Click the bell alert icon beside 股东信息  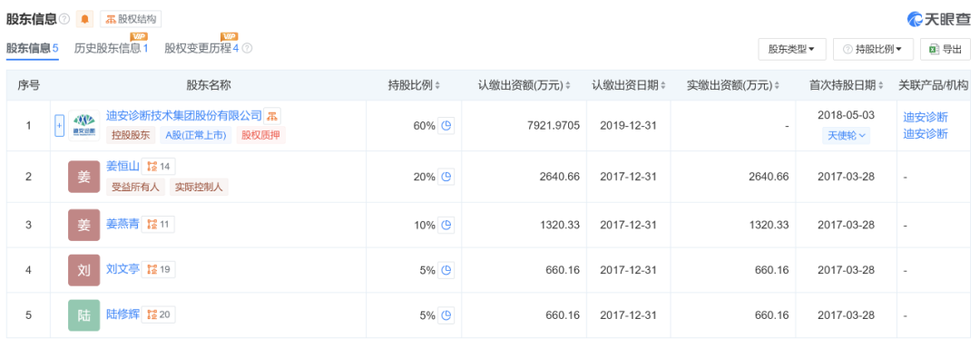(x=85, y=19)
